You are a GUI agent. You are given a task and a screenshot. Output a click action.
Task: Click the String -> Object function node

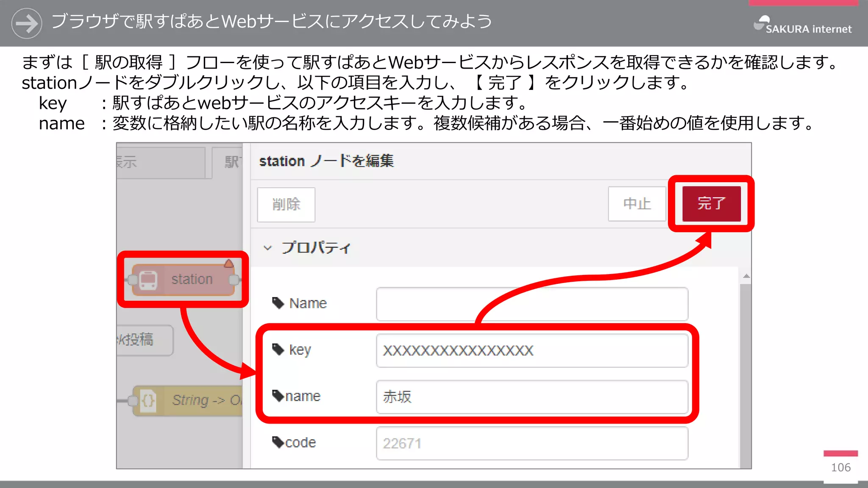point(188,400)
